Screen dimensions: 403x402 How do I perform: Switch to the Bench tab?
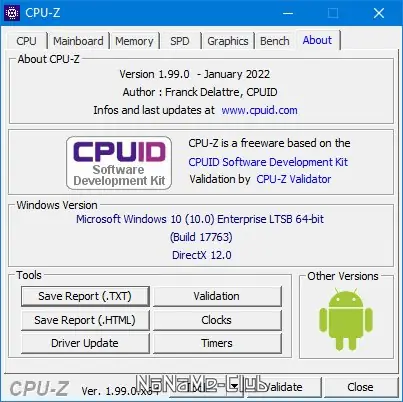(275, 41)
